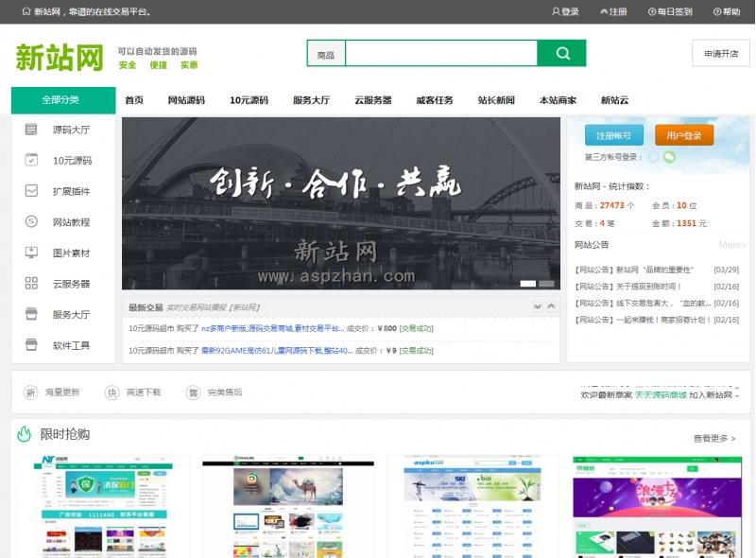Click the flame icon beside 限时抢购
Viewport: 756px width, 558px height.
coord(25,433)
